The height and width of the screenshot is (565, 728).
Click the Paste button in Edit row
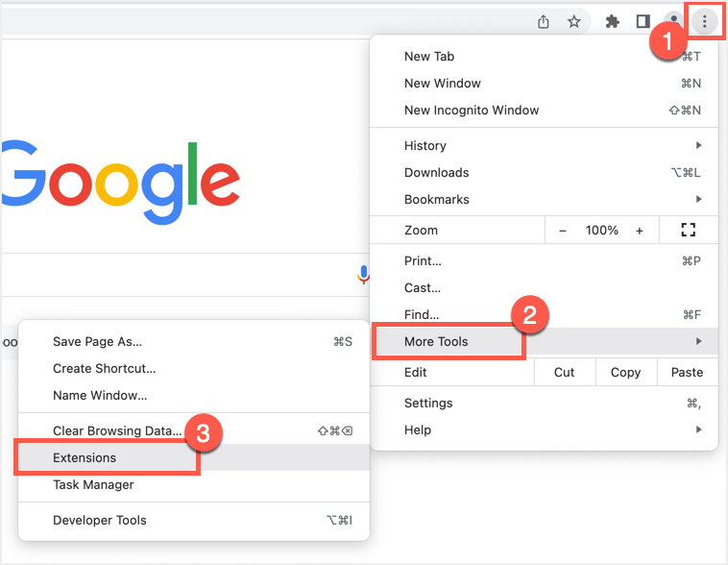pos(687,373)
